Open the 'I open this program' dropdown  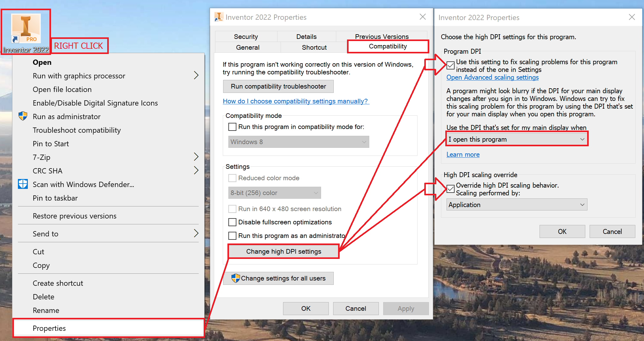click(517, 139)
